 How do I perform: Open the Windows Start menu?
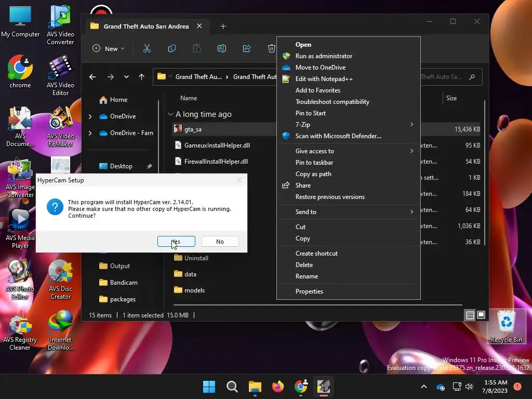pos(209,387)
